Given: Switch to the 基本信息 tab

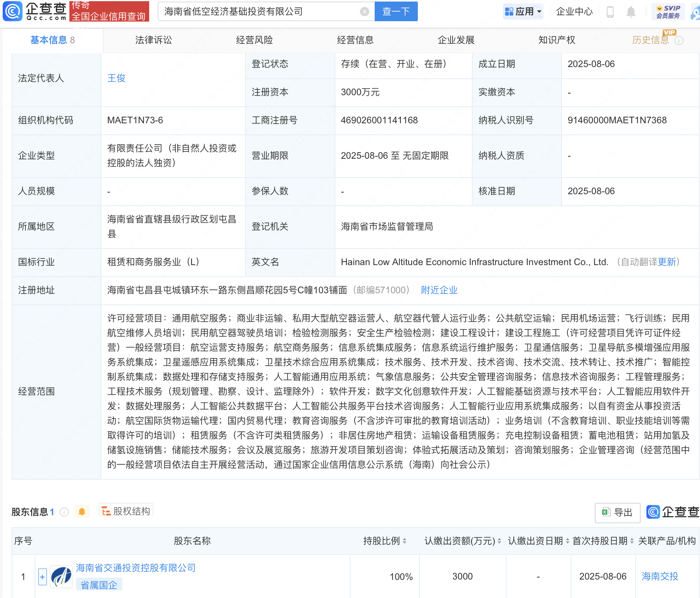Looking at the screenshot, I should click(53, 40).
